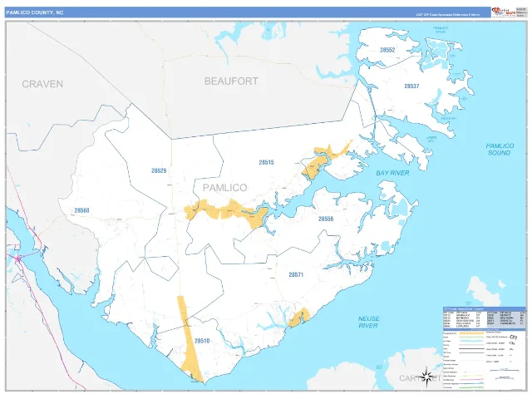Image resolution: width=532 pixels, height=399 pixels.
Task: Click the ZIP code label 28515
Action: [x=266, y=163]
